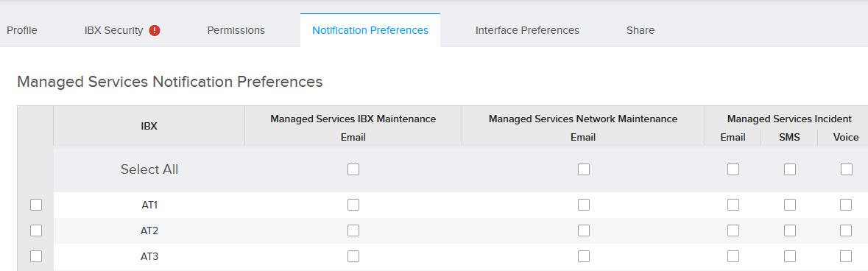Enable IBX Maintenance Email for AT1

click(x=353, y=205)
